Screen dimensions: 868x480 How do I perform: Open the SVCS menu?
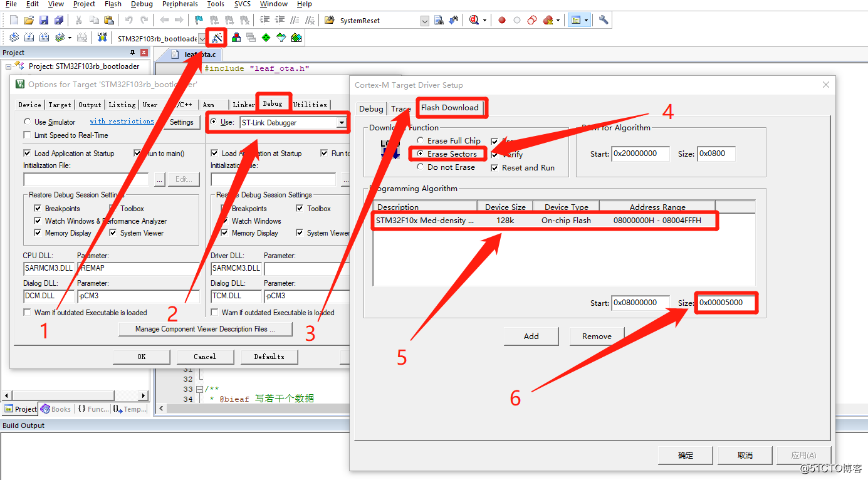tap(243, 4)
